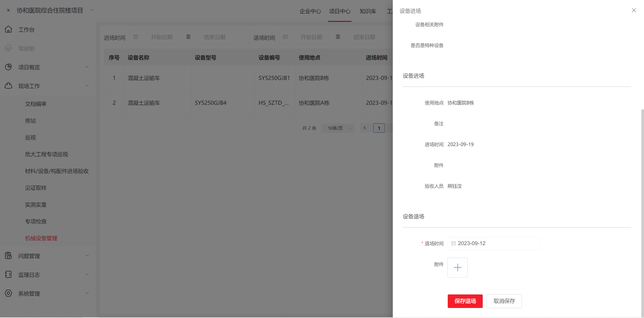Image resolution: width=644 pixels, height=318 pixels.
Task: Expand the 项目概览 menu chevron
Action: (87, 67)
